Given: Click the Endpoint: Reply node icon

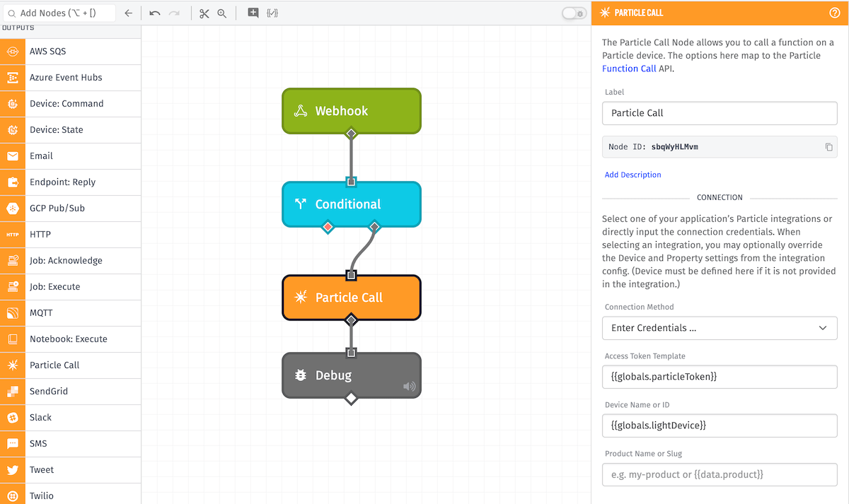Looking at the screenshot, I should (x=13, y=182).
